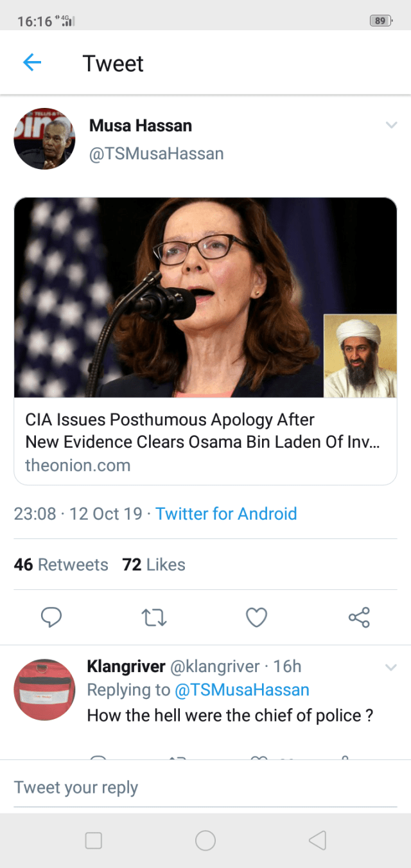
Task: Open Musa Hassan tweet options chevron
Action: pos(391,125)
